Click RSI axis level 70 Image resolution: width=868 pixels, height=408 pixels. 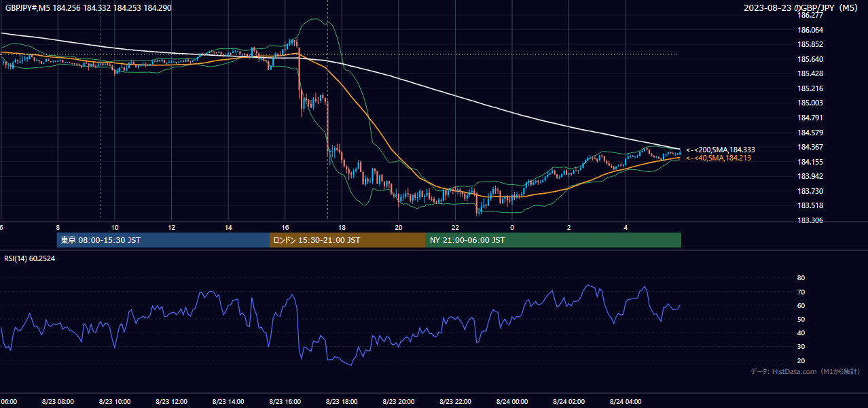801,292
